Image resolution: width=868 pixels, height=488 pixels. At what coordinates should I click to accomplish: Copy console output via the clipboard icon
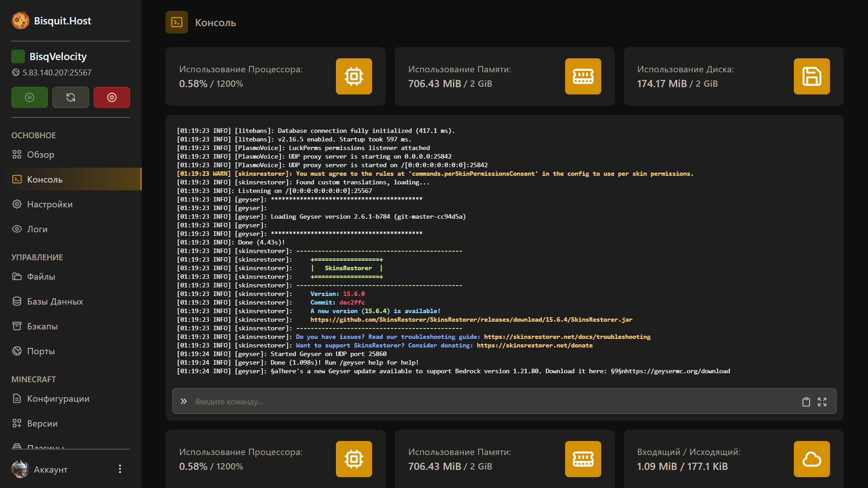pyautogui.click(x=806, y=401)
